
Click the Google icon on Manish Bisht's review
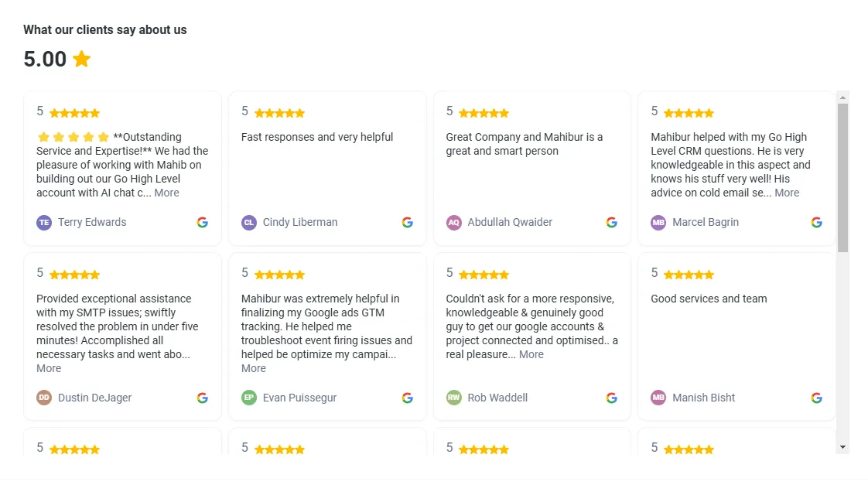click(817, 398)
